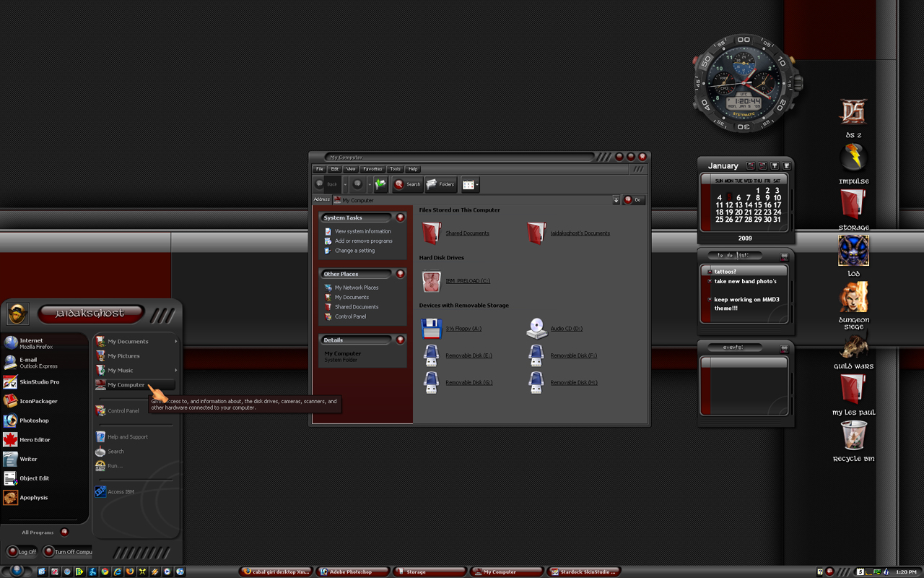The image size is (924, 578).
Task: Switch to Stardock SkinStudio taskbar button
Action: click(583, 571)
